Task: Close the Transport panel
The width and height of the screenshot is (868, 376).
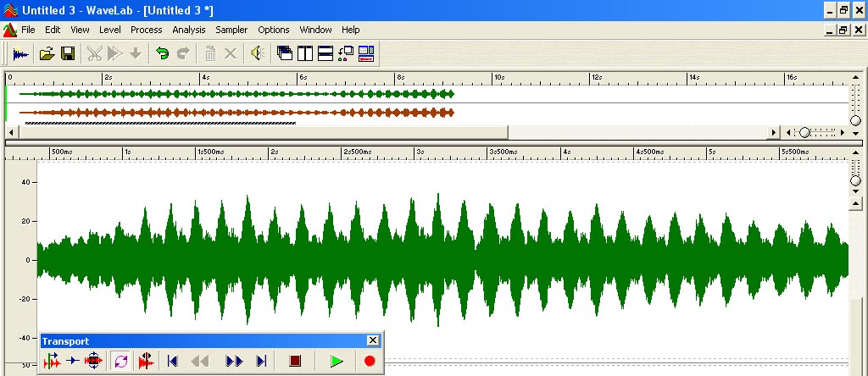Action: tap(373, 340)
